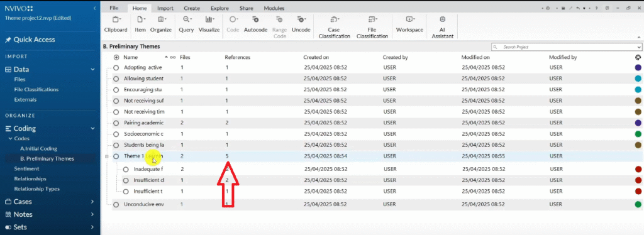Select the circle of Socioeconomic c code
The width and height of the screenshot is (644, 235).
coord(116,134)
